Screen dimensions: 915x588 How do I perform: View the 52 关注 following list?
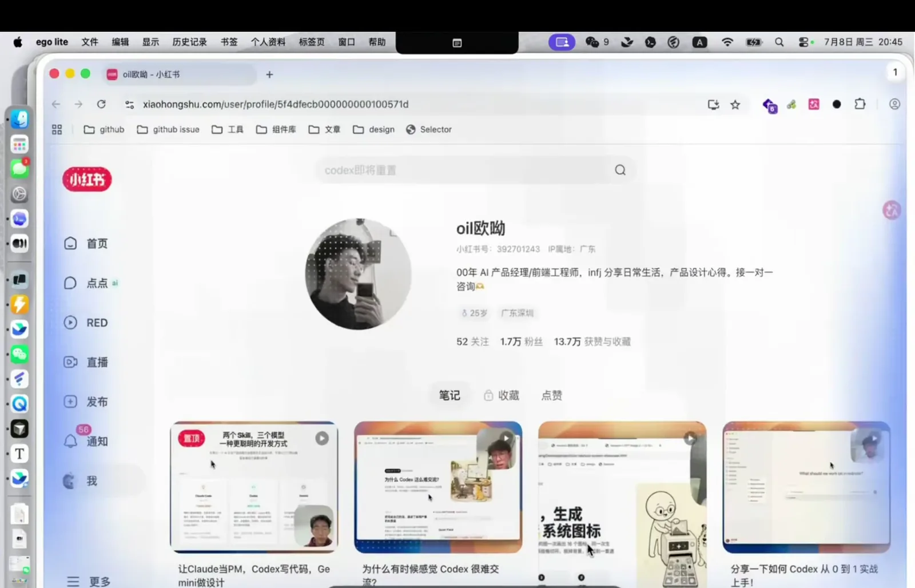(x=472, y=341)
